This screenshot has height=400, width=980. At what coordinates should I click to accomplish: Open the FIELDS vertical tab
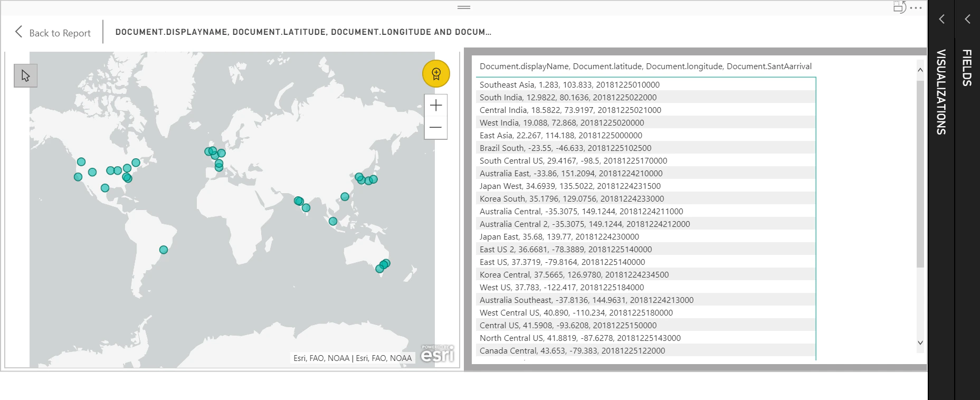point(967,68)
